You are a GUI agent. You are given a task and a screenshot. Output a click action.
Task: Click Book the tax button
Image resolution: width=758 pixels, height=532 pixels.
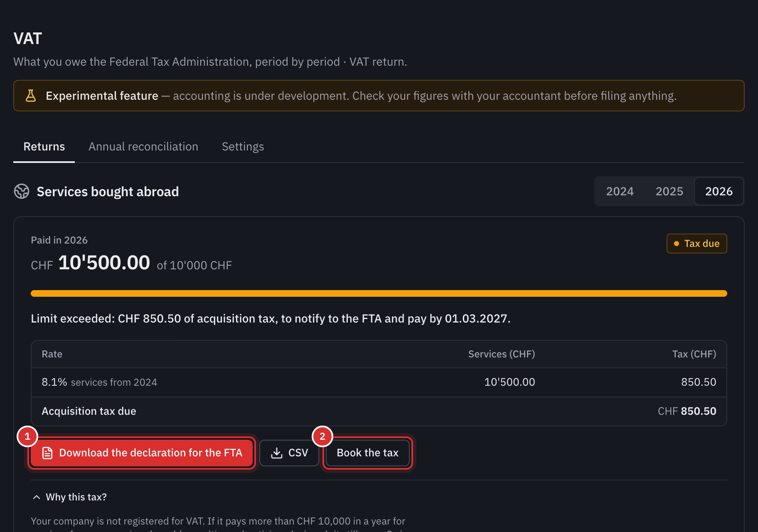pos(368,453)
